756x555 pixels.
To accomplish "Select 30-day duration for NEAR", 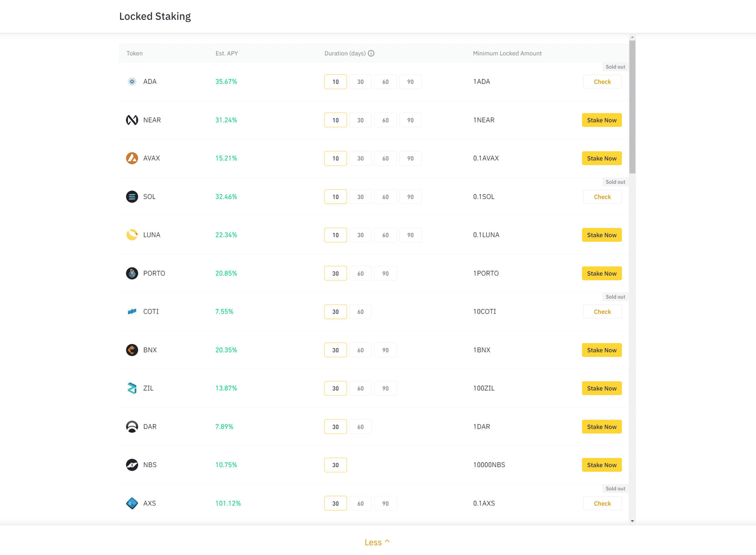I will [x=360, y=120].
